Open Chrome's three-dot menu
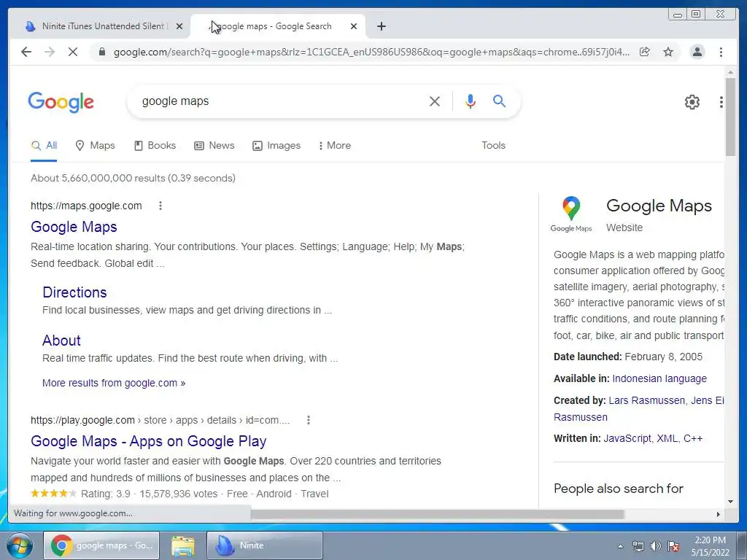Viewport: 747px width, 560px height. click(721, 52)
